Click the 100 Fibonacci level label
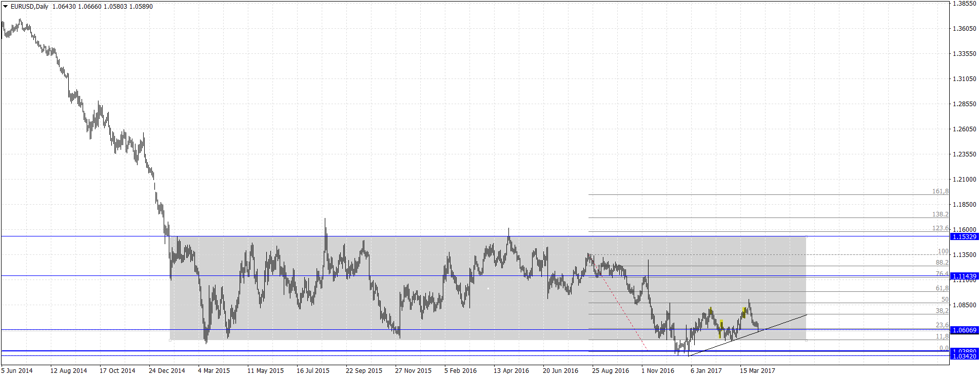Screen dimensions: 980x377 click(943, 251)
